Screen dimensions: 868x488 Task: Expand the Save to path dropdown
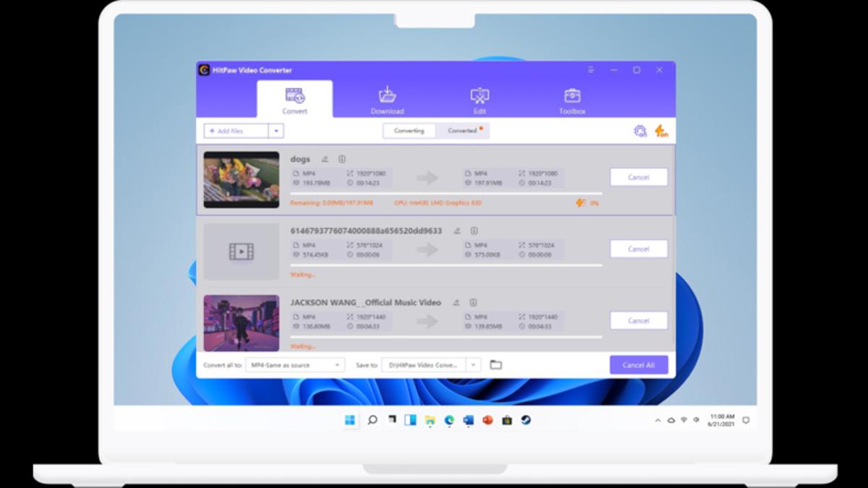(473, 365)
